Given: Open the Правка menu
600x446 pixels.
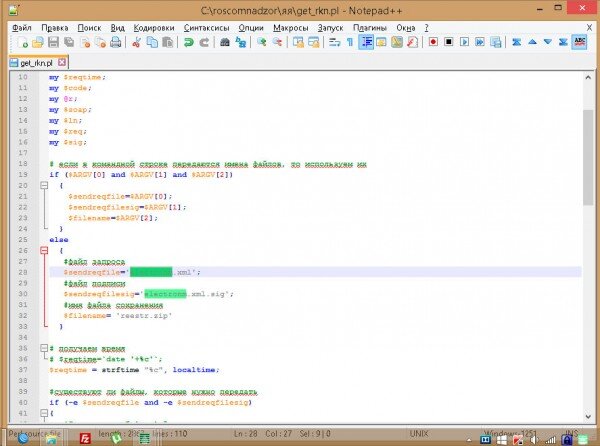Looking at the screenshot, I should [55, 28].
